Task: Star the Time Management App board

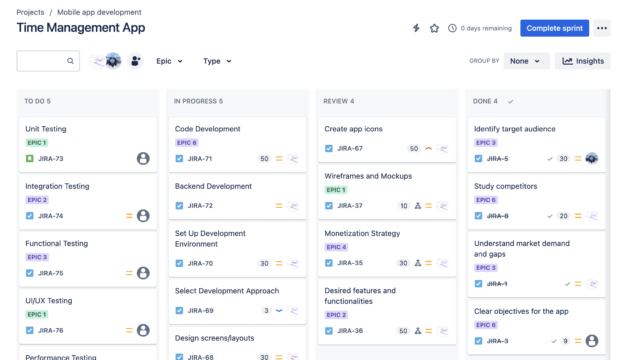Action: pos(434,28)
